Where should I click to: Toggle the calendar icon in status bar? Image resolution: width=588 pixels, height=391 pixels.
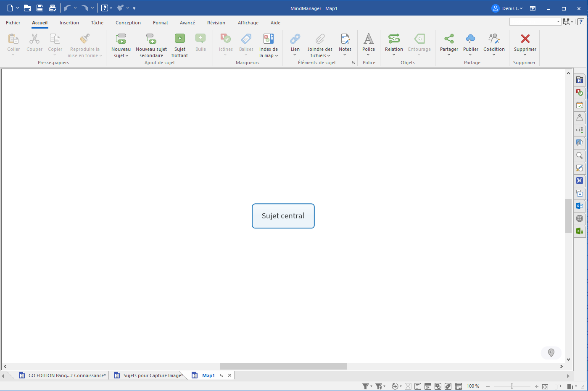click(428, 386)
